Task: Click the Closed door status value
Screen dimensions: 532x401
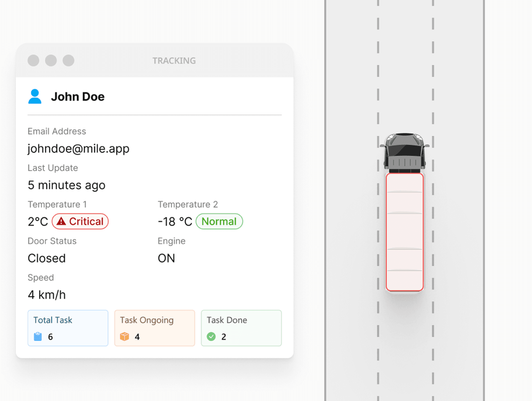Action: 47,258
